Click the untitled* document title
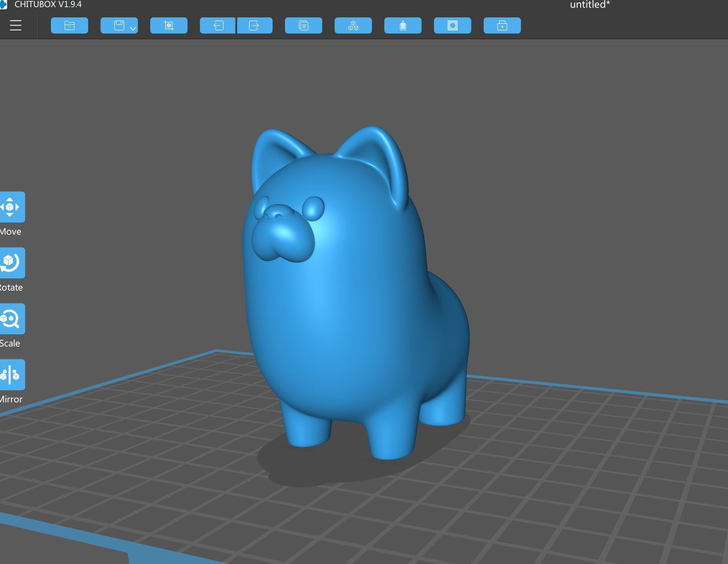728x564 pixels. (x=590, y=5)
